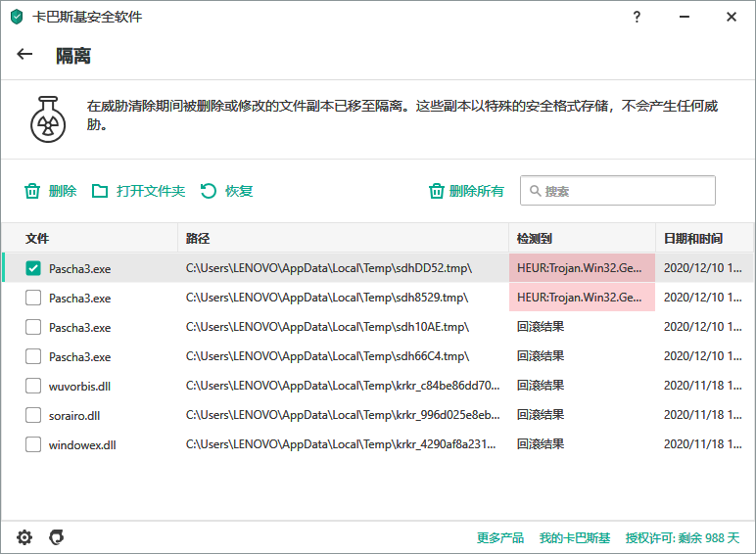Click 打开文件夹 button label
Image resolution: width=756 pixels, height=554 pixels.
(151, 191)
